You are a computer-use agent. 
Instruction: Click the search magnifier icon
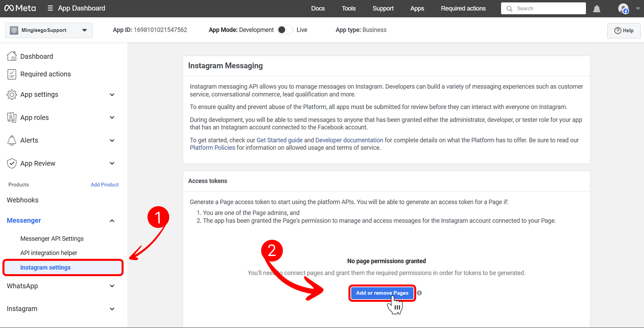(509, 9)
